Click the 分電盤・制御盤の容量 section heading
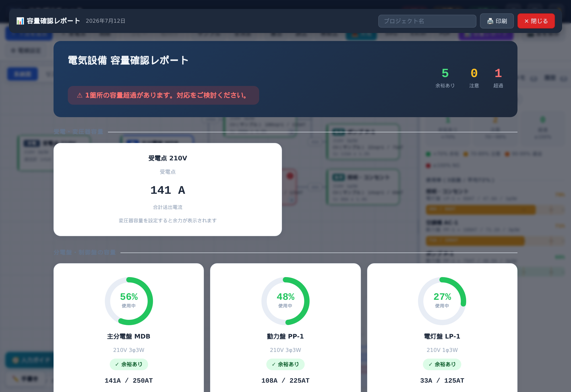Viewport: 571px width, 392px height. point(85,252)
